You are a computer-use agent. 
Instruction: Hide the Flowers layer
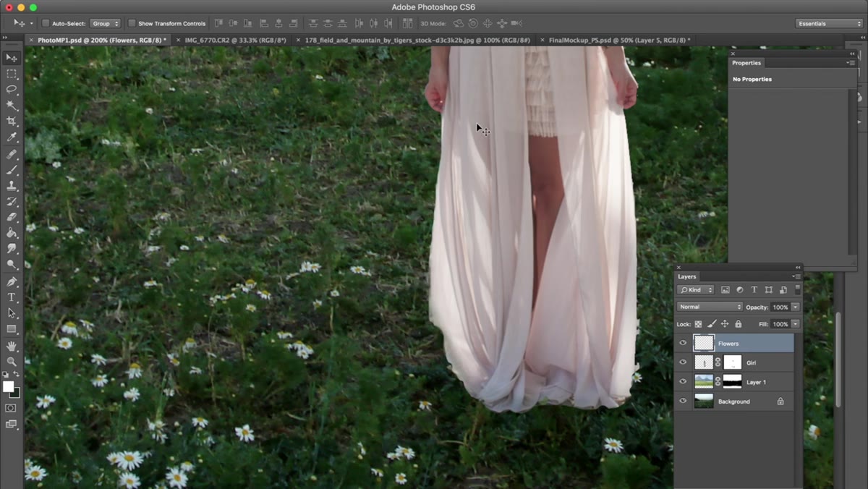(683, 344)
